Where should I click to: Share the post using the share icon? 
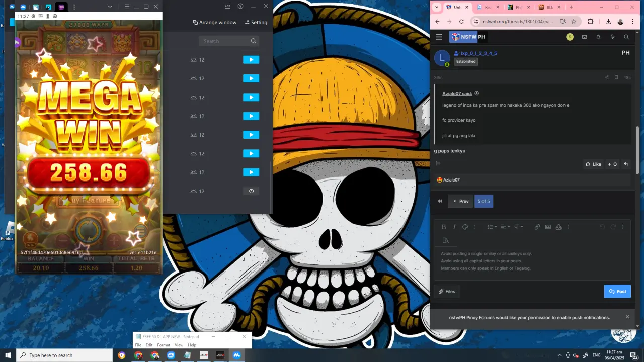point(606,77)
